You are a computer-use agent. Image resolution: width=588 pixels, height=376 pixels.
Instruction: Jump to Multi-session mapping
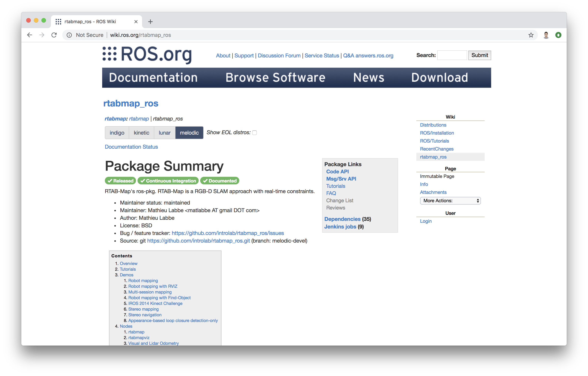pos(150,292)
